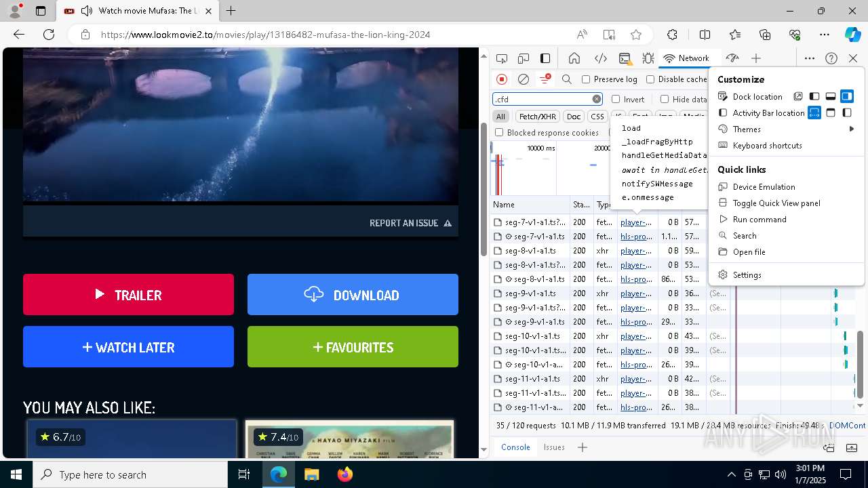Click the browser address bar URL

click(x=265, y=35)
